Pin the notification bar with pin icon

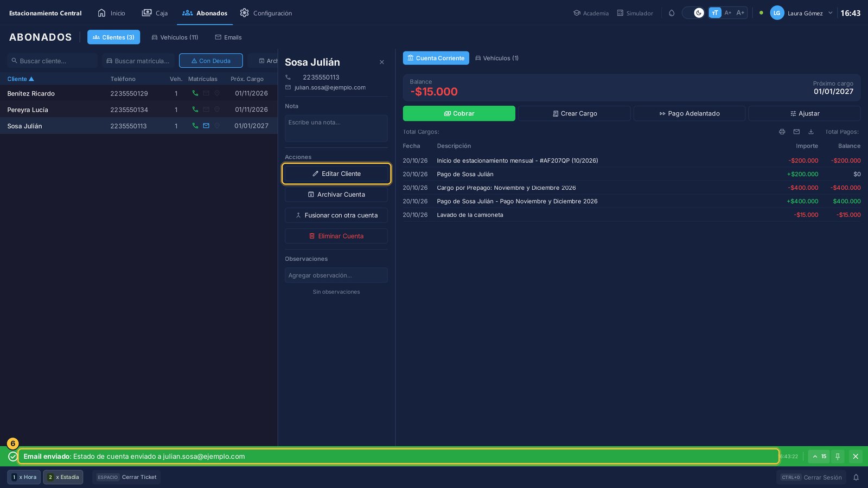click(x=838, y=457)
